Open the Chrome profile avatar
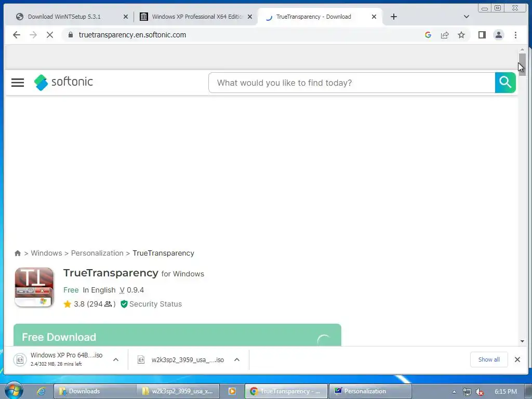This screenshot has height=399, width=532. tap(498, 35)
